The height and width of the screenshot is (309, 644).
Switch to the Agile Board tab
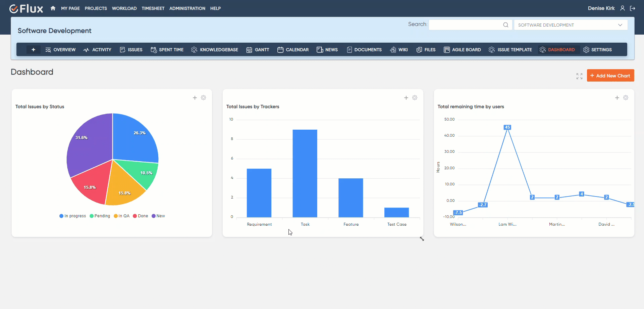coord(462,50)
